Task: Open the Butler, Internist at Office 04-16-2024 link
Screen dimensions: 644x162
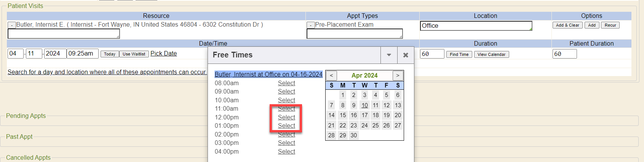Action: coord(268,74)
